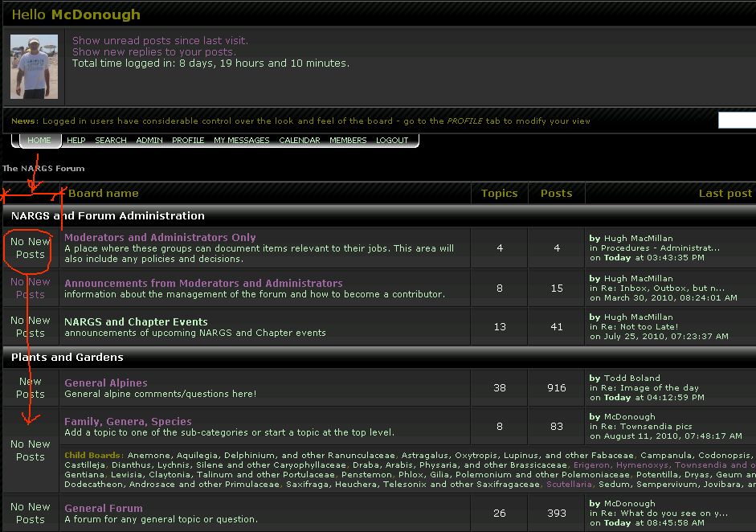Open the HOME tab
756x532 pixels.
click(39, 141)
